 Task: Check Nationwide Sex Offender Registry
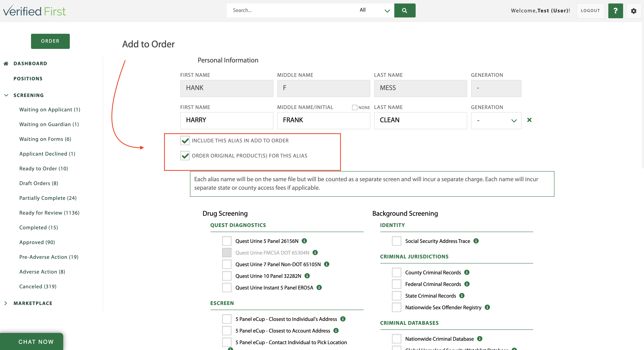click(396, 307)
